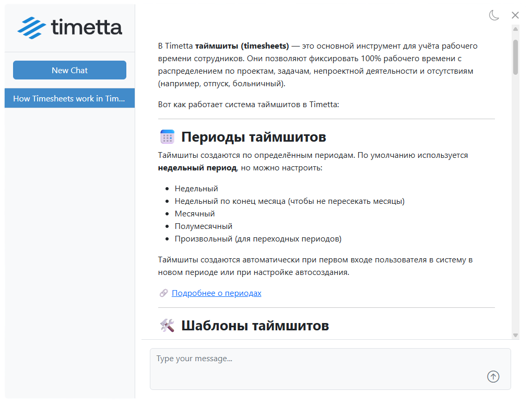Click the circular send button in the message box
Screen dimensions: 532x403
click(x=493, y=376)
